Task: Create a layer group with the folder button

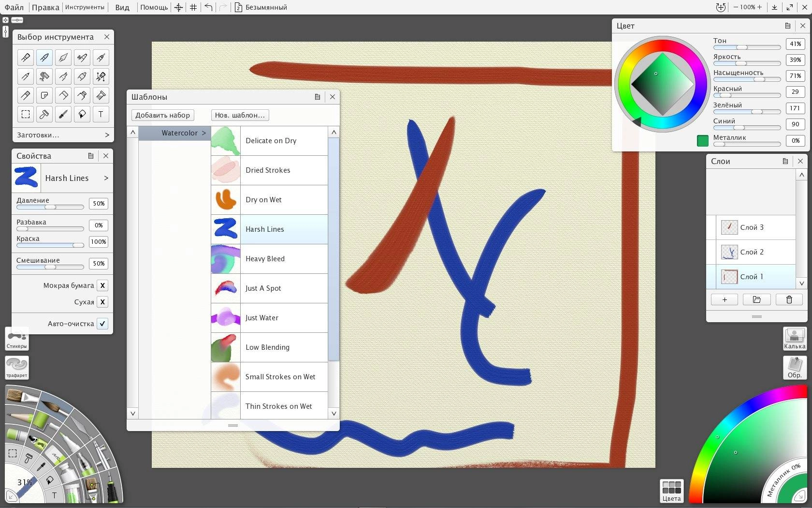Action: coord(757,299)
